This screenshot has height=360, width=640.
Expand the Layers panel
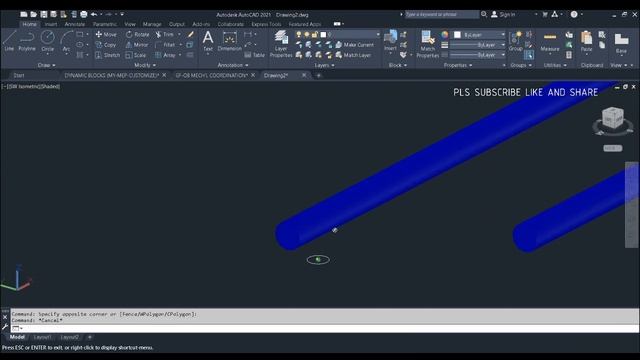coord(324,65)
